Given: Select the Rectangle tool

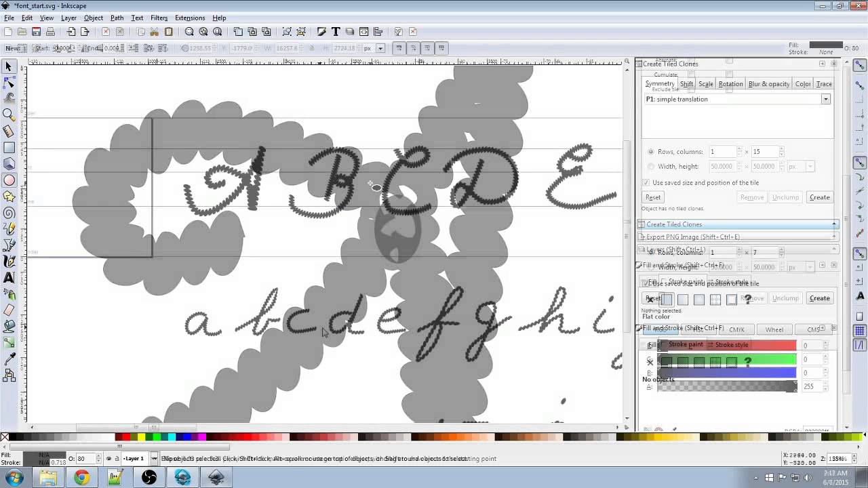Looking at the screenshot, I should click(9, 148).
